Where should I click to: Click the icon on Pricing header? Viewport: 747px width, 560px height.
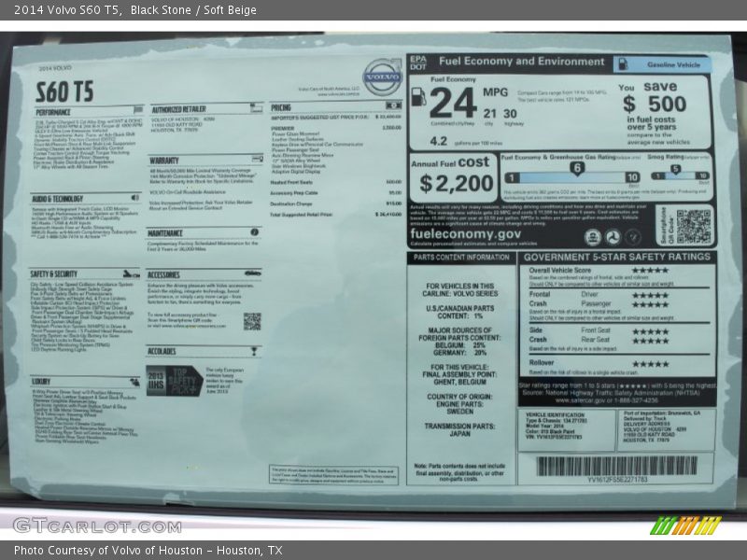(x=393, y=105)
